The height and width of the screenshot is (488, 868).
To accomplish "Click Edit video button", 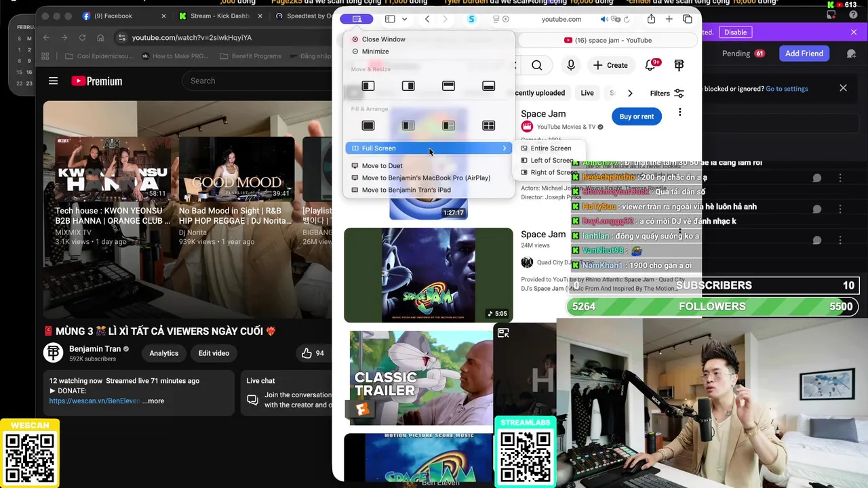I will 214,353.
